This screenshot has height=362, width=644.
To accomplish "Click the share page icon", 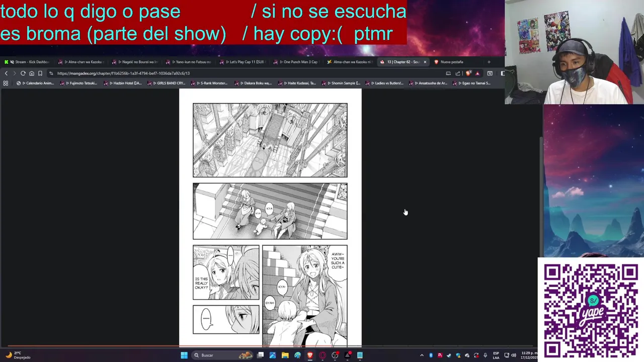I will (458, 73).
